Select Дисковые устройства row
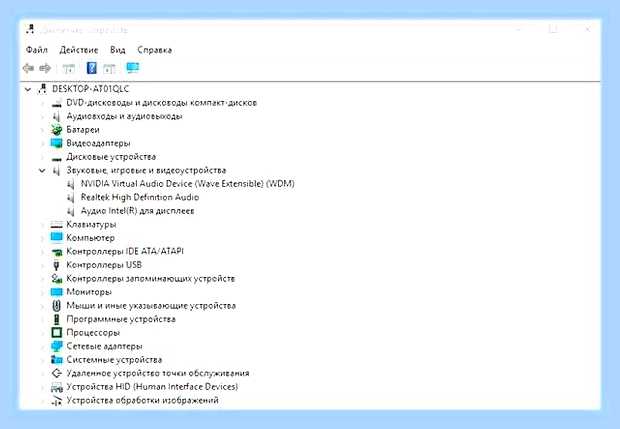This screenshot has height=429, width=620. pos(111,157)
